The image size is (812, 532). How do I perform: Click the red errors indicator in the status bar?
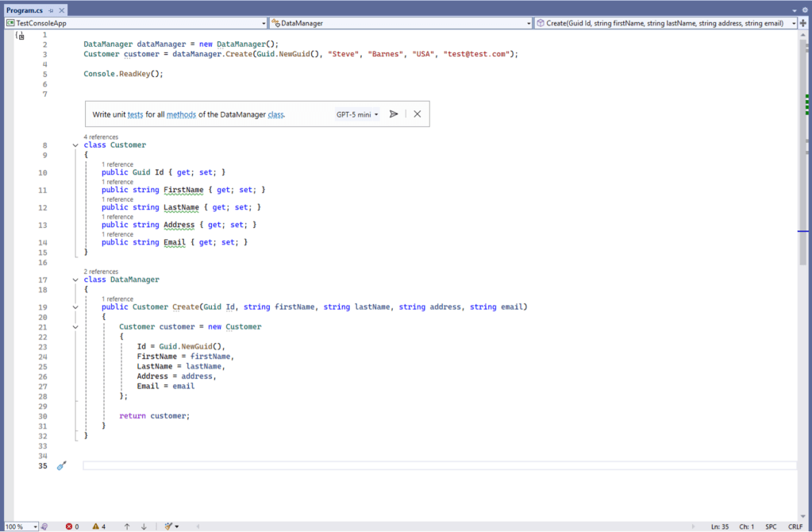coord(72,526)
